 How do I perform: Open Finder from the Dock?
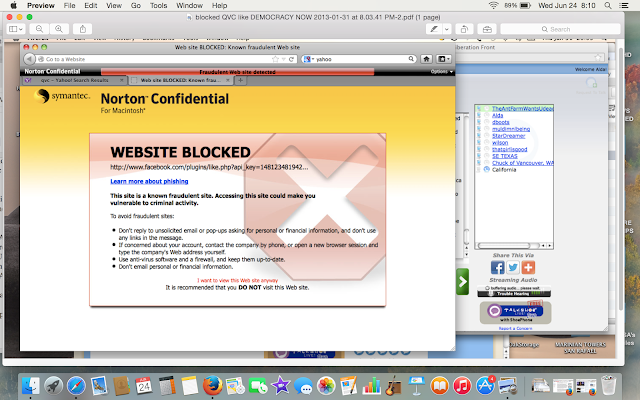[x=30, y=386]
